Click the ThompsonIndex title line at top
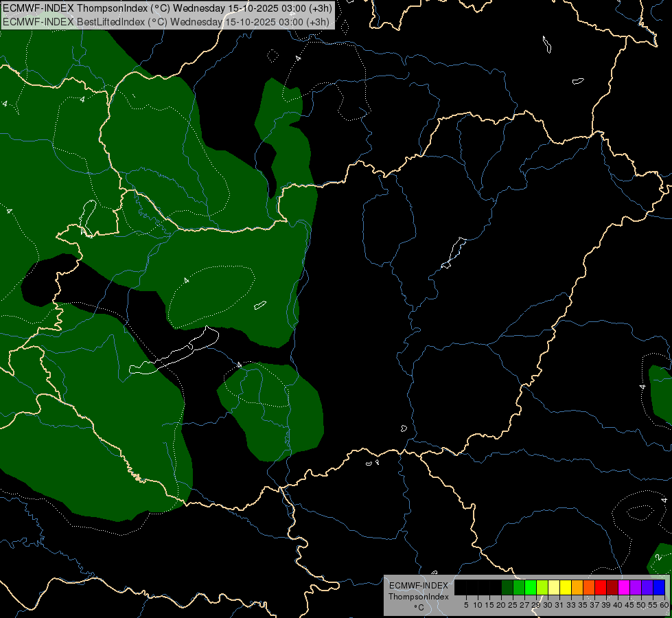 coord(168,8)
